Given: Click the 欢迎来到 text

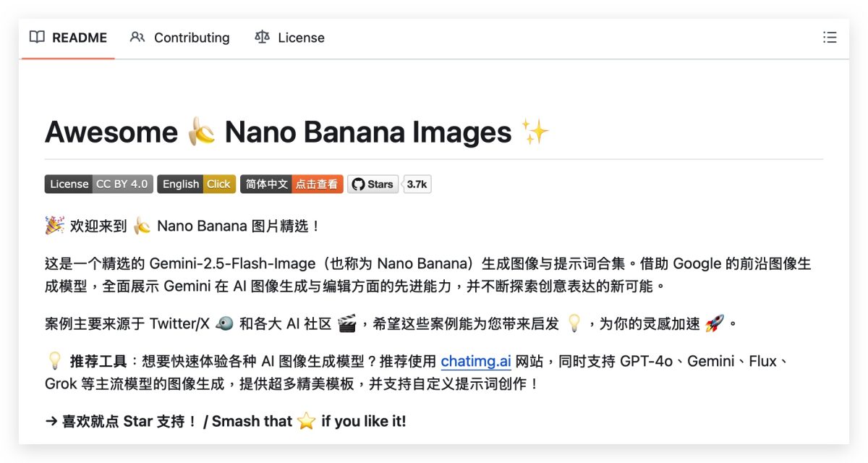Looking at the screenshot, I should coord(98,226).
